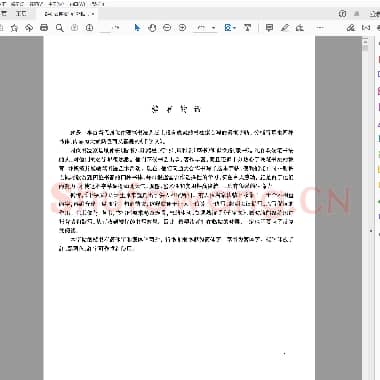Go to the next page
This screenshot has width=380, height=380.
(89, 28)
